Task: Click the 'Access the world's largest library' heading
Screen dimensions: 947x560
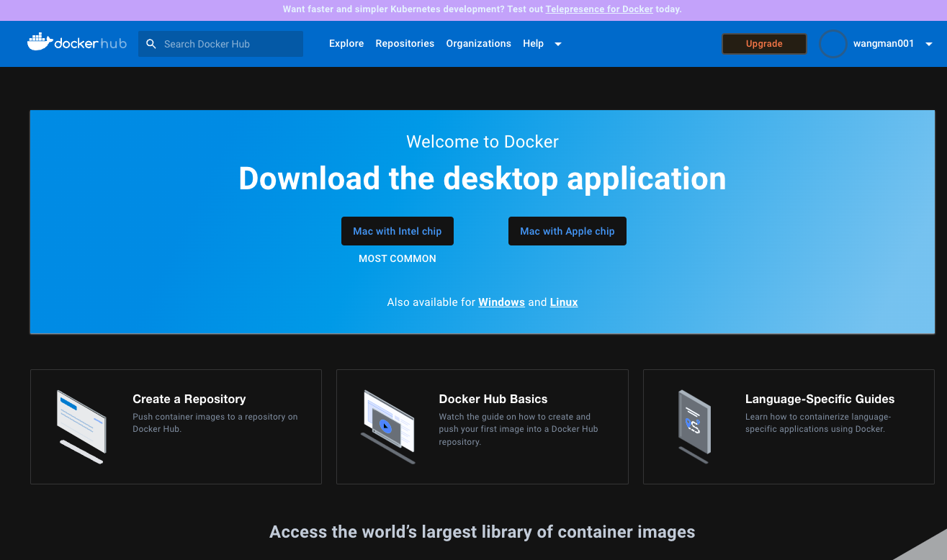Action: tap(483, 532)
